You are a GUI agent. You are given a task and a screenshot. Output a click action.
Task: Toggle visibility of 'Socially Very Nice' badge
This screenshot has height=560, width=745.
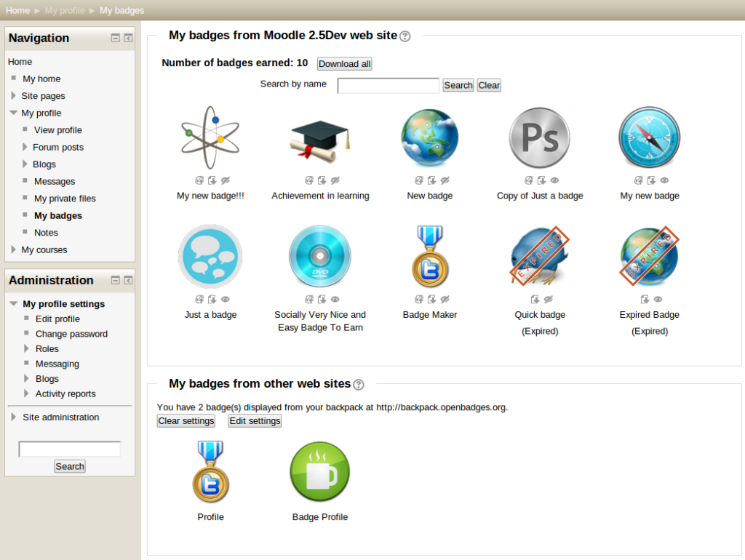pyautogui.click(x=335, y=299)
